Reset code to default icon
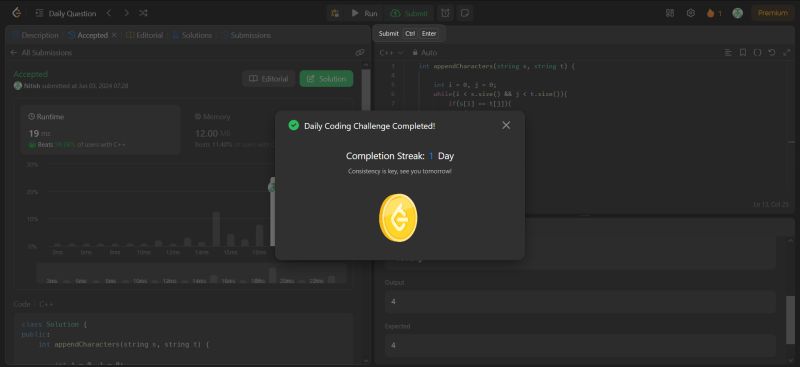The height and width of the screenshot is (367, 800). (x=772, y=53)
